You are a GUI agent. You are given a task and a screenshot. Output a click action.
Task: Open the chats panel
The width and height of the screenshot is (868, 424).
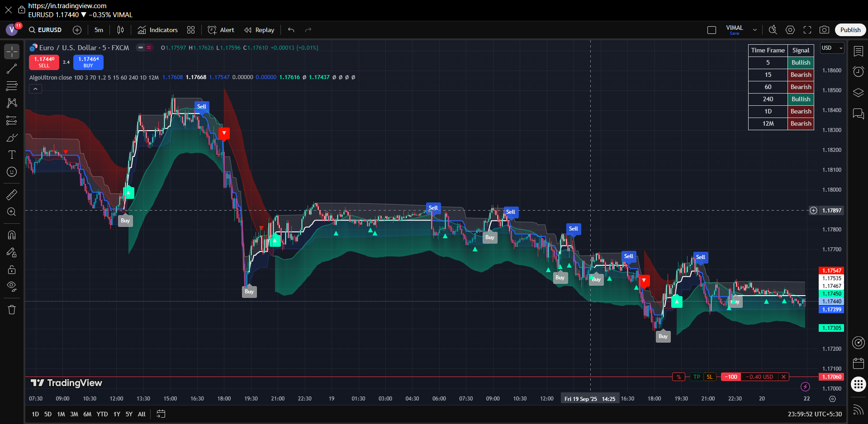pyautogui.click(x=858, y=113)
